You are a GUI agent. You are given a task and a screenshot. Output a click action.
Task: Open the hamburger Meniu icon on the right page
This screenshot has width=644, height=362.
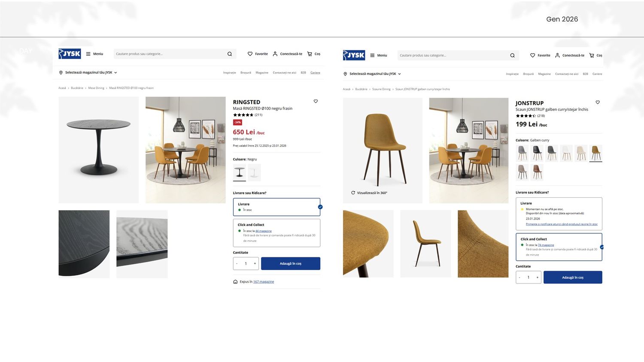coord(373,55)
